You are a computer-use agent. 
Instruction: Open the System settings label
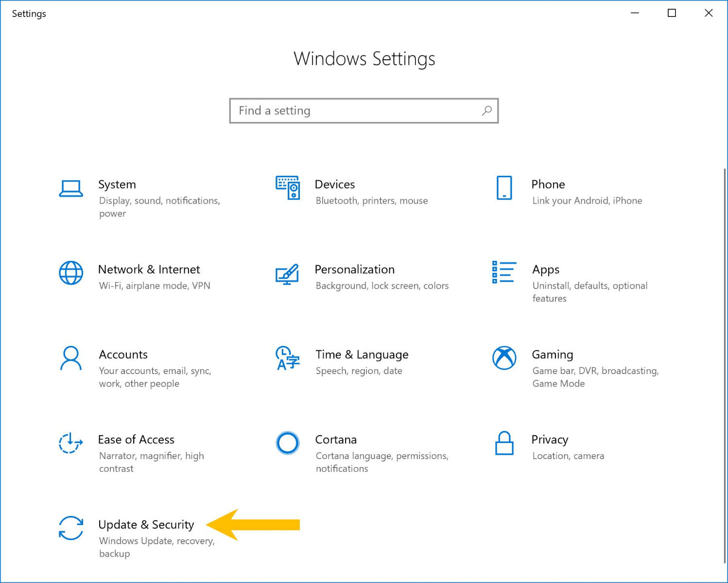[x=117, y=185]
